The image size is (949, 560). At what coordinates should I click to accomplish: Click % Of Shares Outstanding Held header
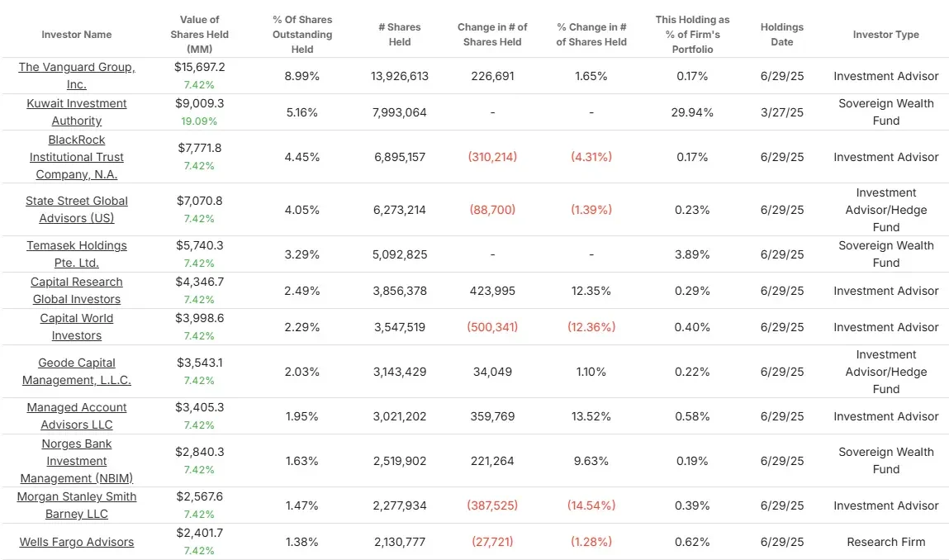click(x=302, y=35)
